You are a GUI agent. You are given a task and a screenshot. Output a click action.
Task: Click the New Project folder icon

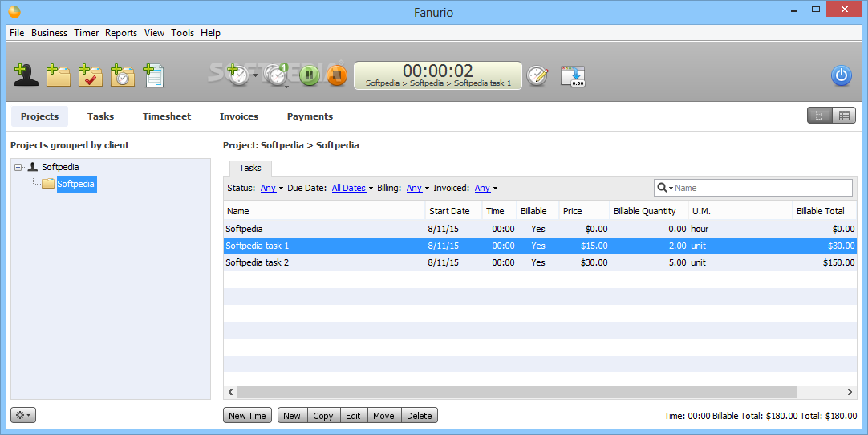58,75
